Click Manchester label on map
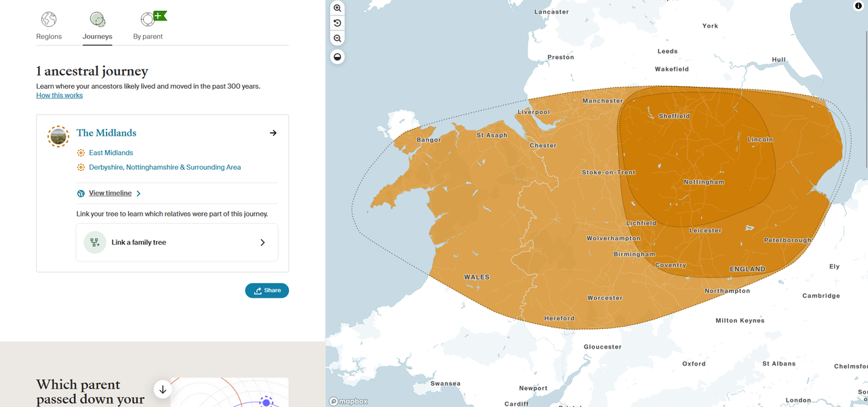Screen dimensions: 868x407 603,100
